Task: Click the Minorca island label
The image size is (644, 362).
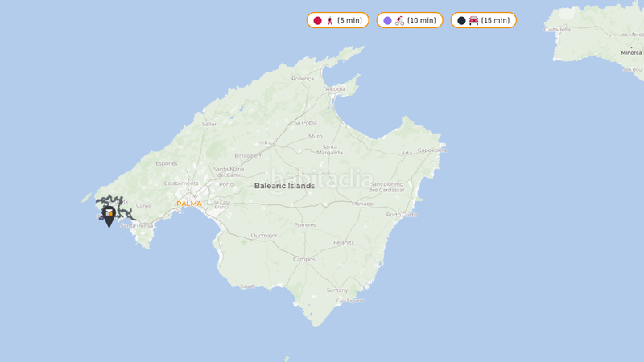Action: point(631,53)
